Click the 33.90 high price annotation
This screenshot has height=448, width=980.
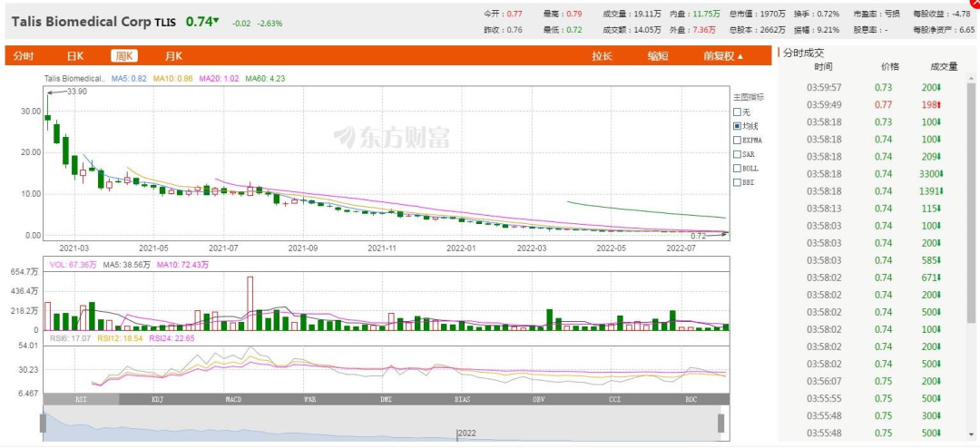point(76,92)
